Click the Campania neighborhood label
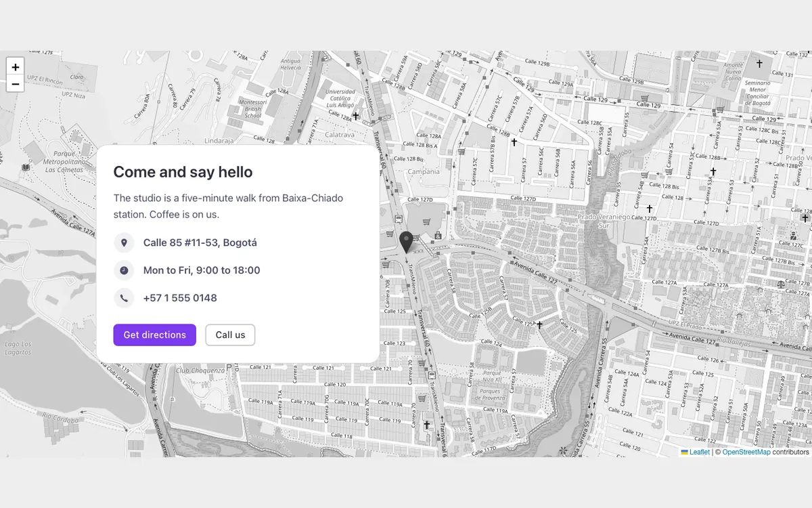 [x=424, y=171]
